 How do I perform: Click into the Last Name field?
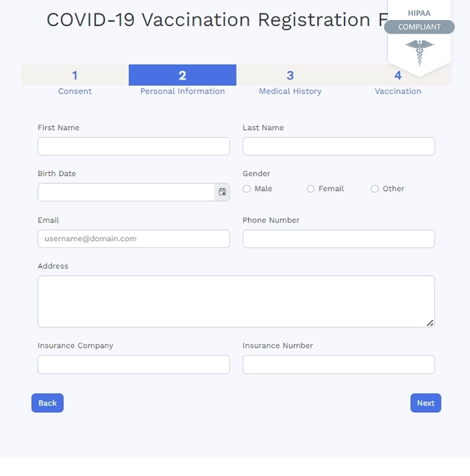point(339,147)
